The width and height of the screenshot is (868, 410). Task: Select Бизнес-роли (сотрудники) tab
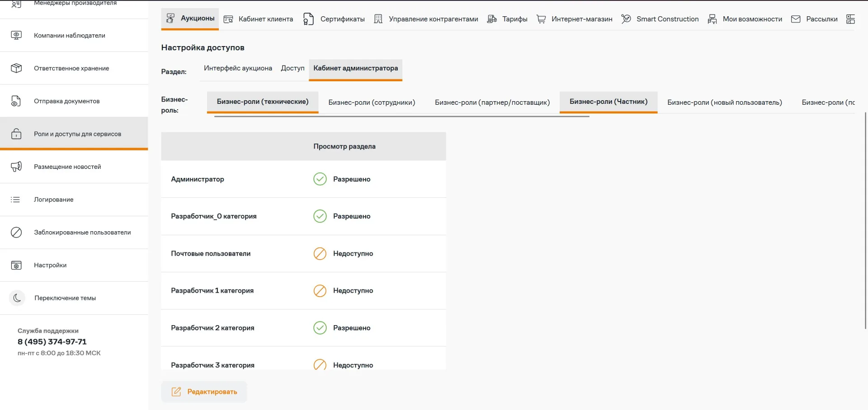click(372, 102)
